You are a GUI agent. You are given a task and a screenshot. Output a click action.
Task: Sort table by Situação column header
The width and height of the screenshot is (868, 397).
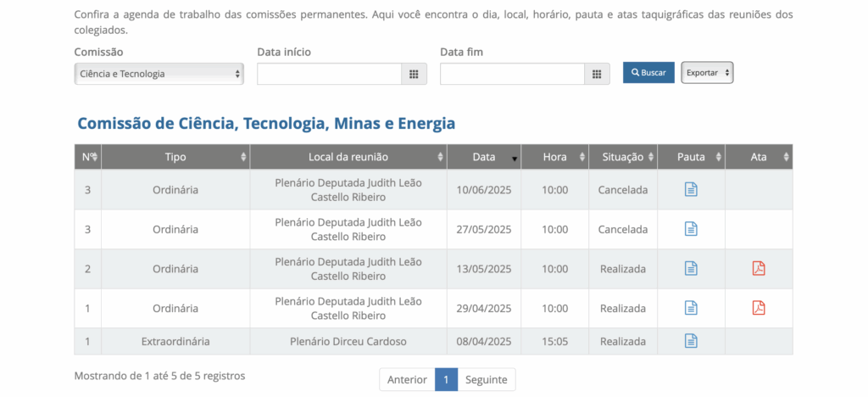tap(622, 157)
